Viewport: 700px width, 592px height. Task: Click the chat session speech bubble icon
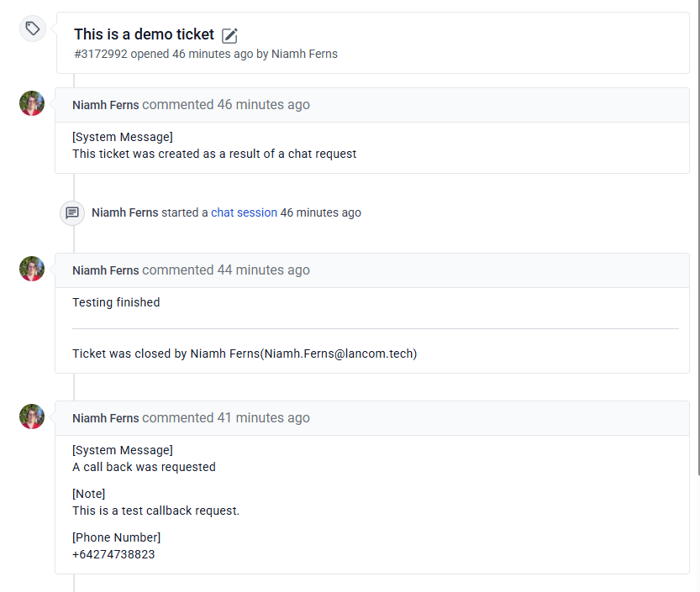(x=72, y=212)
